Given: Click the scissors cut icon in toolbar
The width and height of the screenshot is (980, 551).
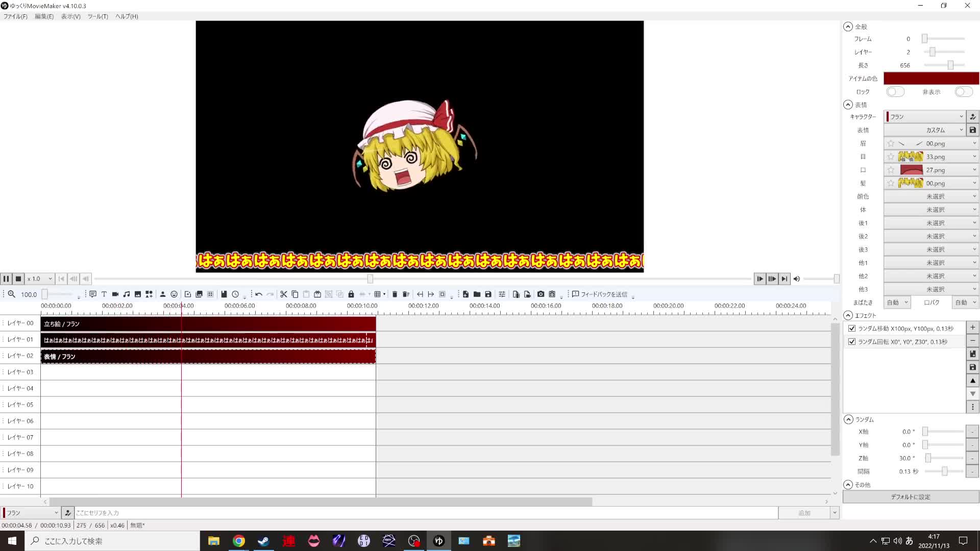Looking at the screenshot, I should [x=284, y=294].
